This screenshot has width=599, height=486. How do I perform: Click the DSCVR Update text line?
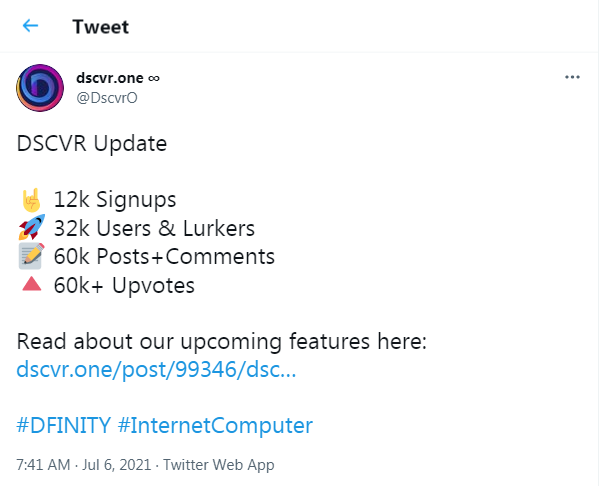(92, 144)
